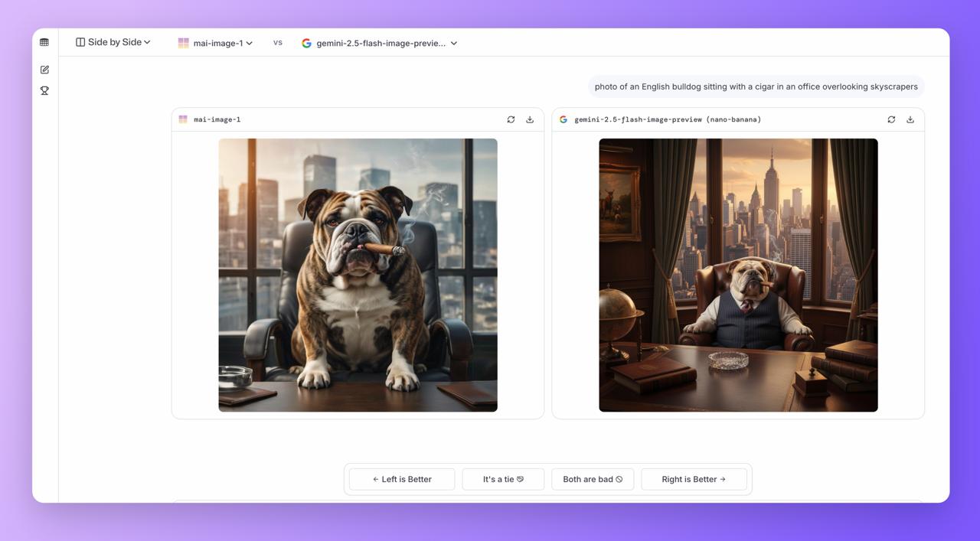Vote Left is Better

[402, 479]
